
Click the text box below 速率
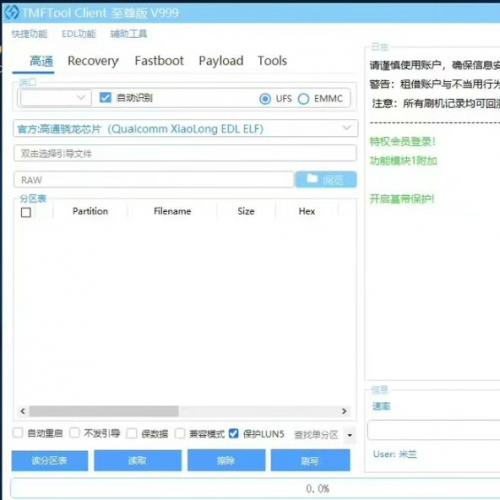(434, 431)
